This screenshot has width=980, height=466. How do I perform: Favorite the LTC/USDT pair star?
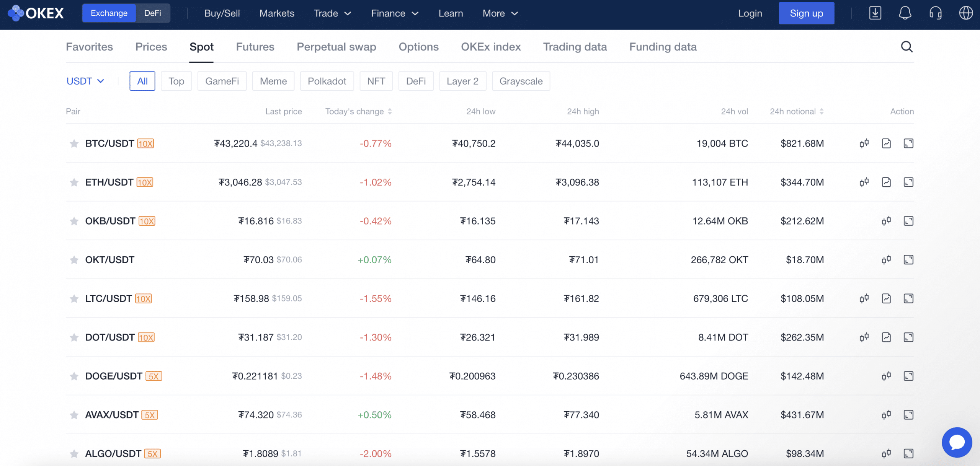click(x=74, y=298)
